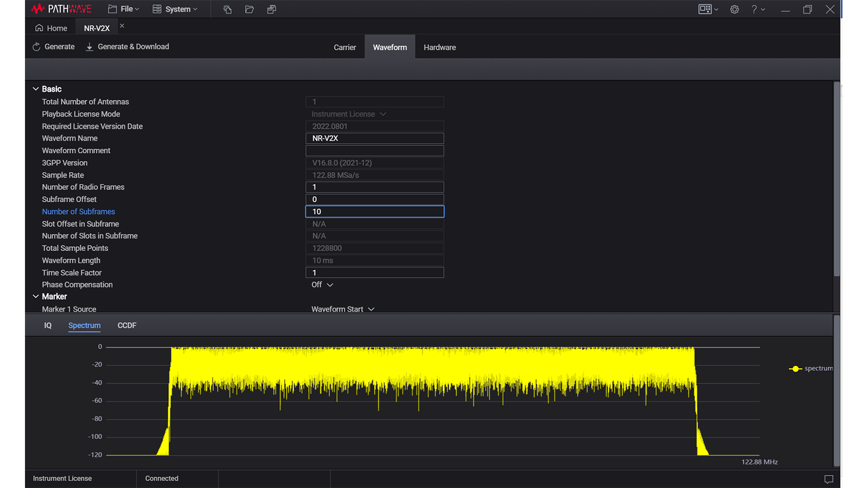Open the Marker 1 Source dropdown
868x488 pixels.
tap(342, 309)
